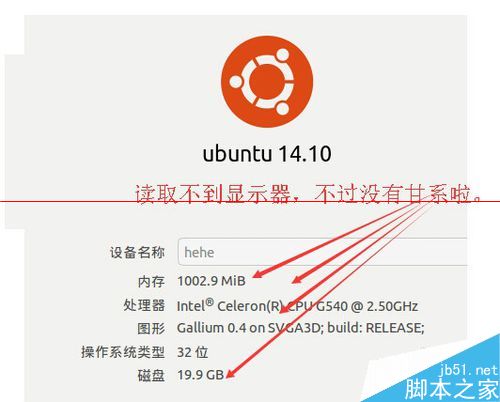Select the Intel Celeron G540 processor text
The image size is (500, 402).
point(297,306)
